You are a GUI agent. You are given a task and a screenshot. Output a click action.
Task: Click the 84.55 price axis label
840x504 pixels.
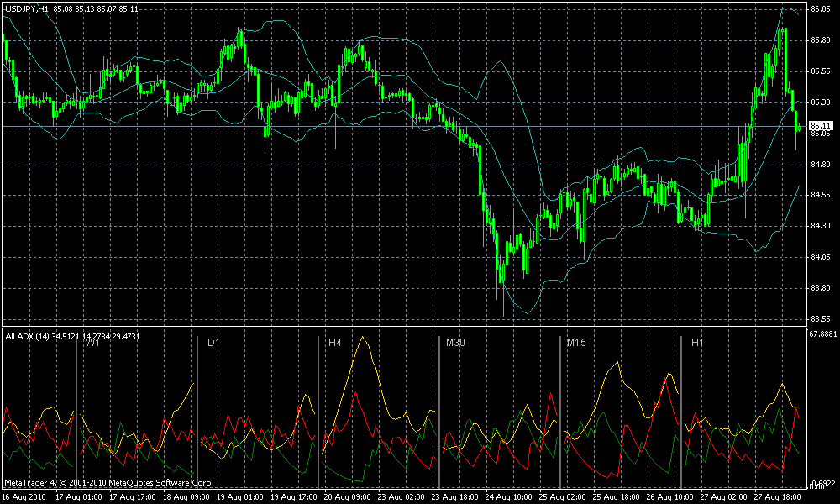tap(821, 195)
